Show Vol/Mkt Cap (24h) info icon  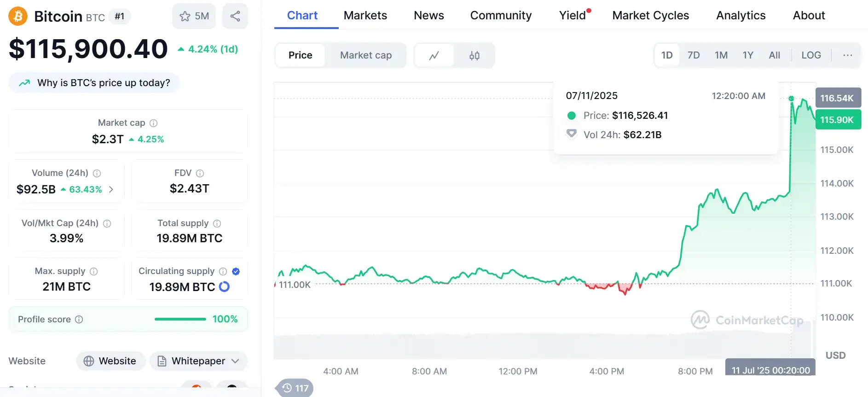pos(107,223)
